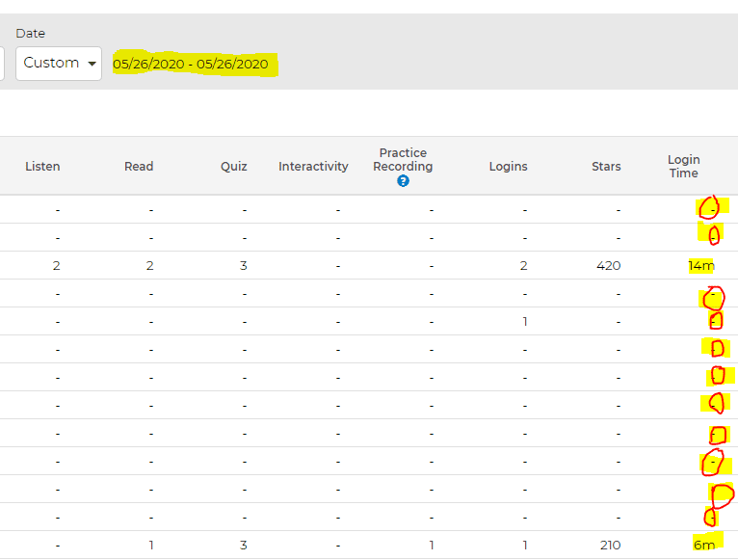Sort by the Login Time column header
Image resolution: width=738 pixels, height=560 pixels.
(x=684, y=166)
